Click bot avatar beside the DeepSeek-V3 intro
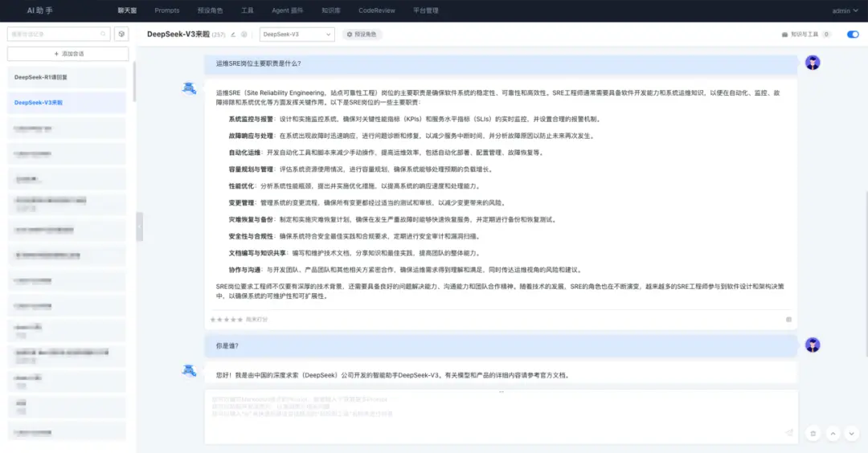868x453 pixels. click(190, 370)
